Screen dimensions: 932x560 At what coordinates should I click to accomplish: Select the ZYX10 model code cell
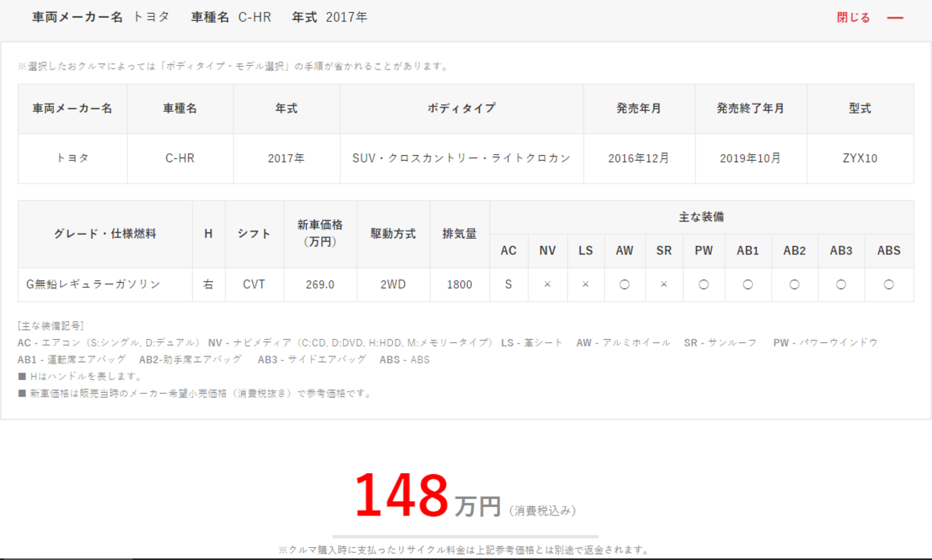[860, 158]
